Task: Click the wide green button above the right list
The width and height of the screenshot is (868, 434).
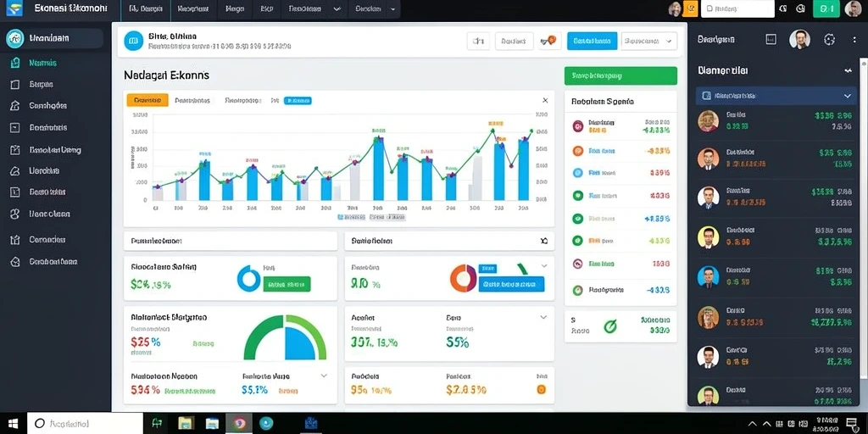Action: click(620, 75)
